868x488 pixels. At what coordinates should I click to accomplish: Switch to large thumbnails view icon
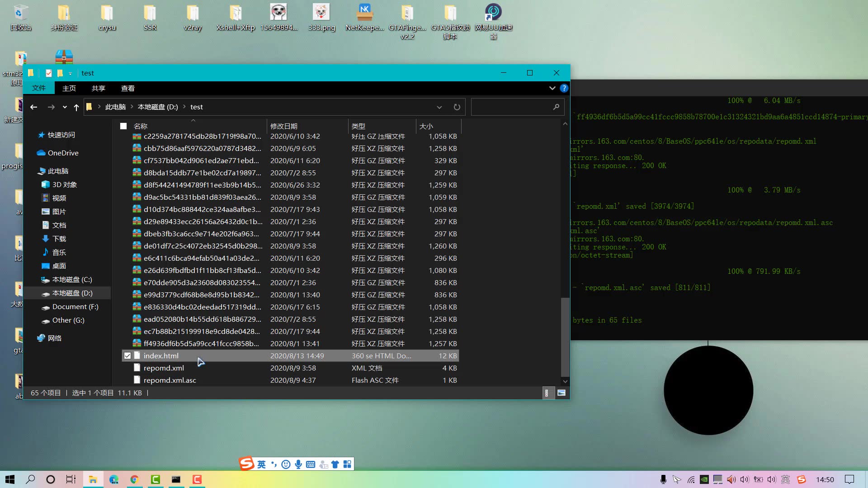coord(561,393)
